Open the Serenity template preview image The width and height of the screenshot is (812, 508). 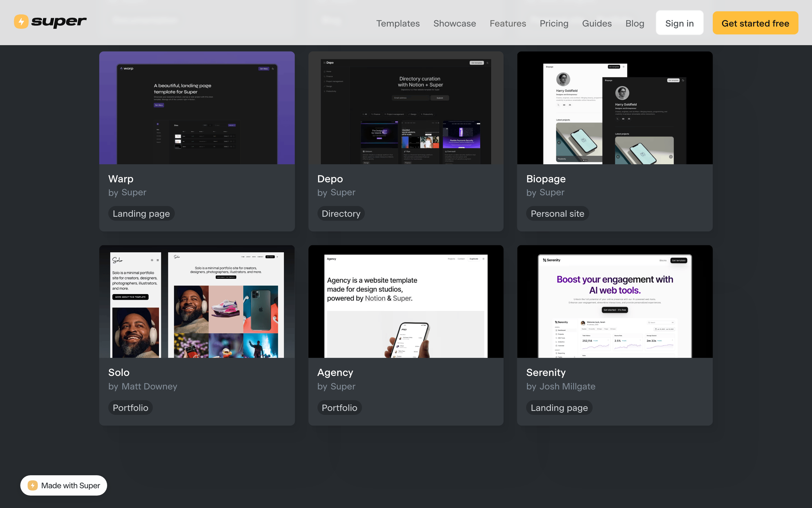pos(615,301)
